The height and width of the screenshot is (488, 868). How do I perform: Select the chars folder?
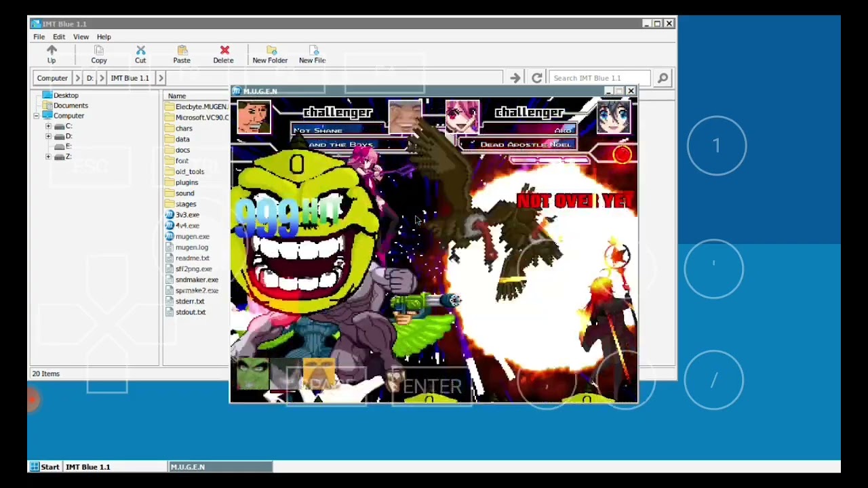point(179,128)
